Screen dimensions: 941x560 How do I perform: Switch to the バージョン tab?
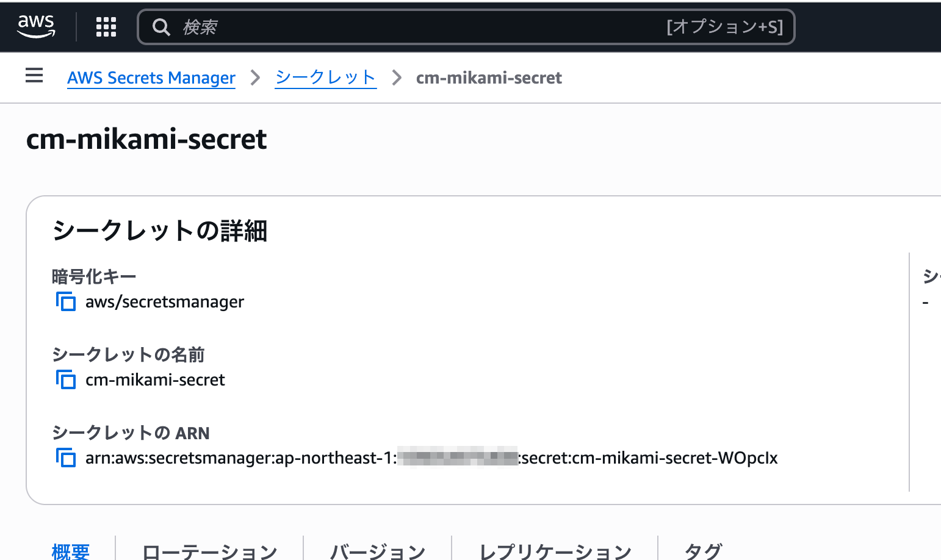coord(378,551)
